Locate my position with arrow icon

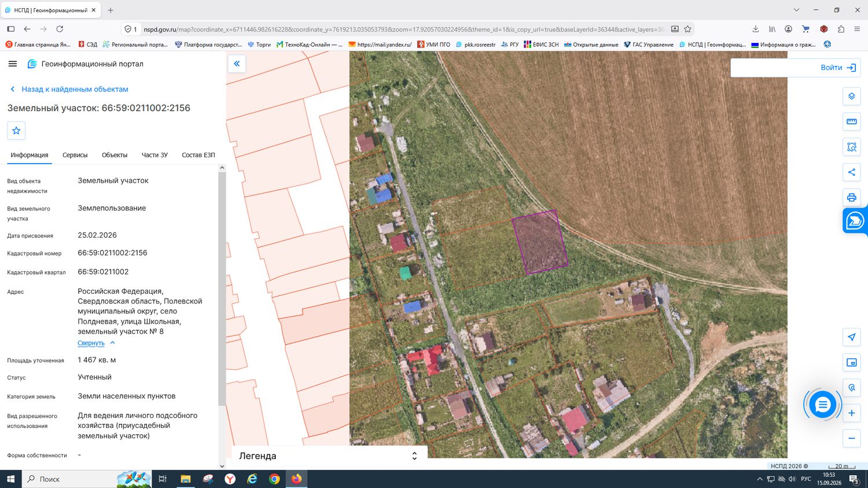(851, 337)
